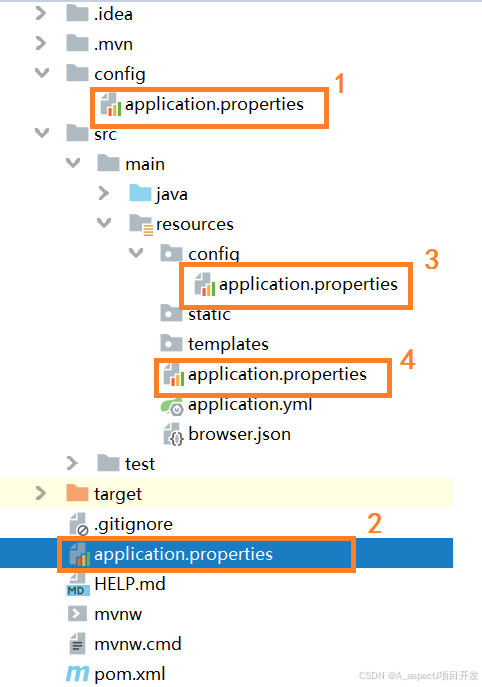Click the Maven pom.xml file icon
This screenshot has height=687, width=482.
pos(78,674)
